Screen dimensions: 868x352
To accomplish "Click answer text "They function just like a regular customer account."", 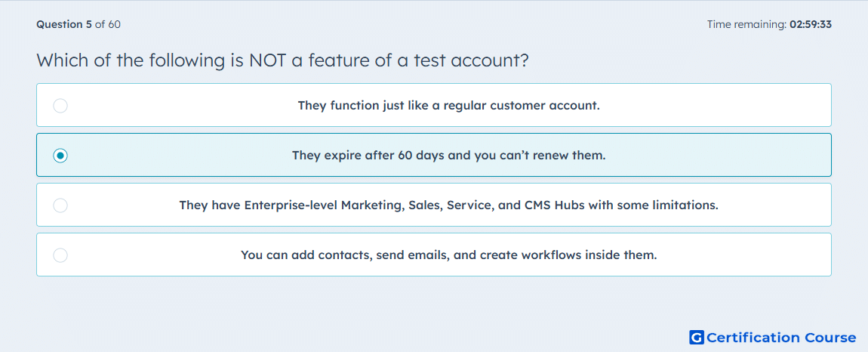I will [x=449, y=105].
